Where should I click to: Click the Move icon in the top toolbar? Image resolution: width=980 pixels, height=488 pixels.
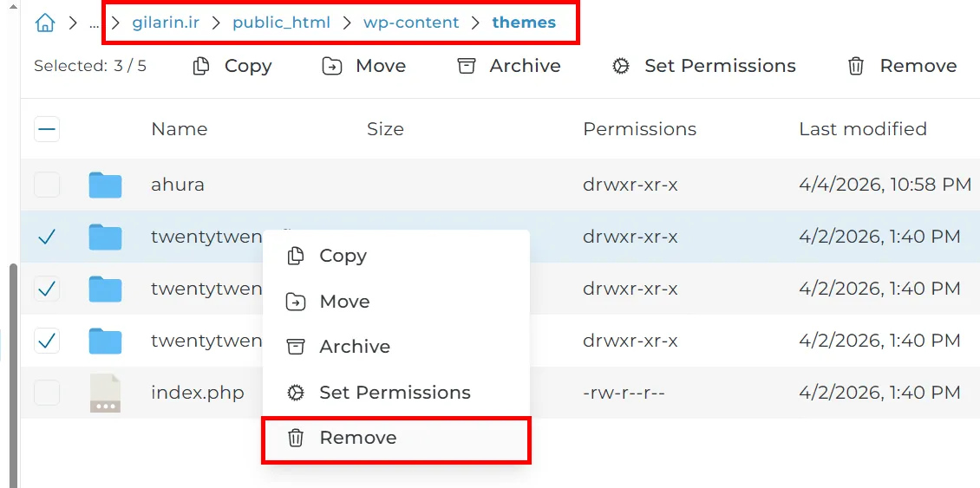pos(332,66)
